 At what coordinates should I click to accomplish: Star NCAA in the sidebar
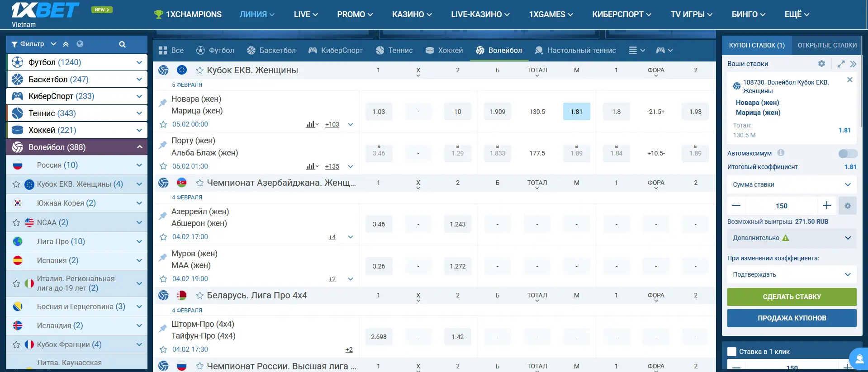(x=16, y=222)
